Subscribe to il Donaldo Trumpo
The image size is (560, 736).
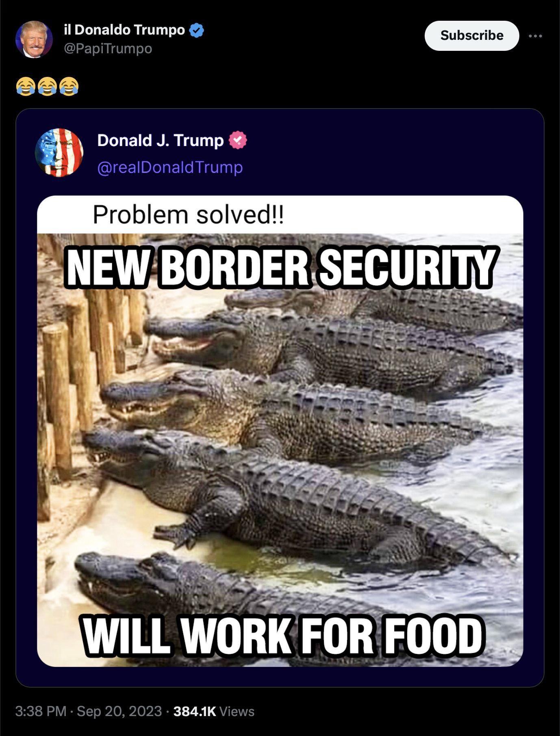pos(472,36)
